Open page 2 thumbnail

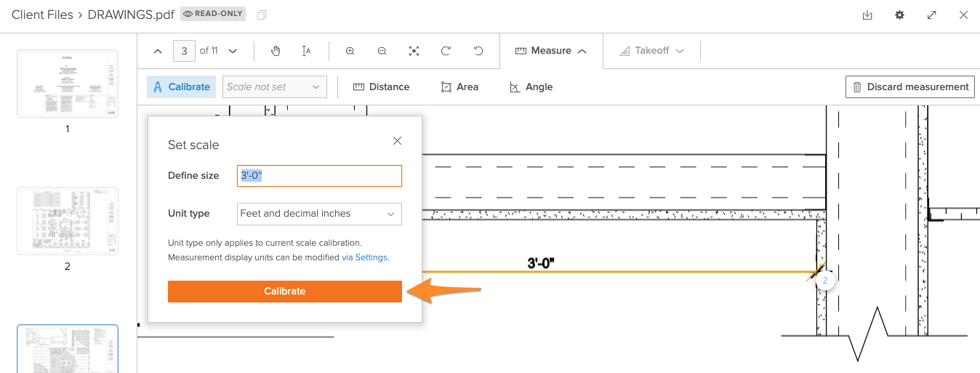point(68,221)
